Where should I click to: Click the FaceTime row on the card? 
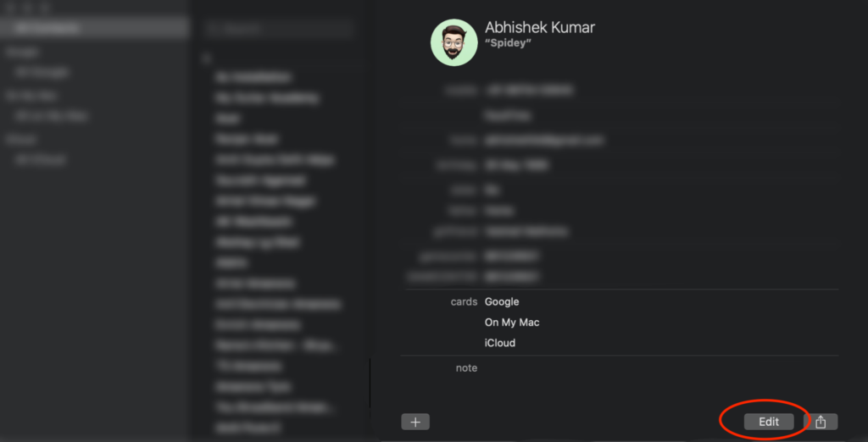(x=508, y=115)
